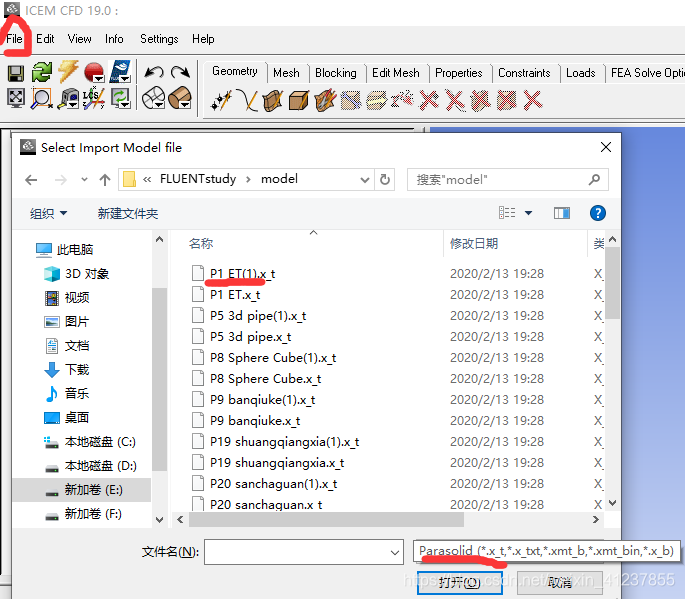The width and height of the screenshot is (685, 599).
Task: Click the 搜索"model" search field
Action: point(508,180)
